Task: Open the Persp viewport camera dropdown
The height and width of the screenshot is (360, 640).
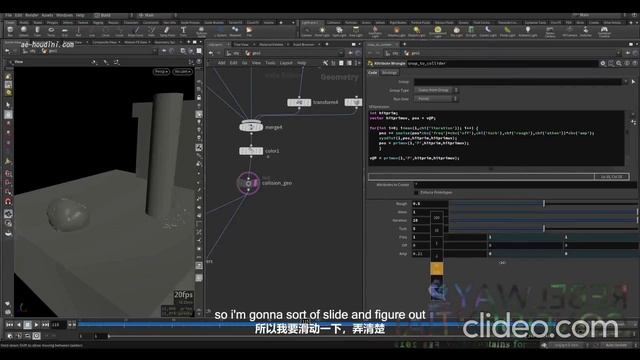Action: (161, 71)
